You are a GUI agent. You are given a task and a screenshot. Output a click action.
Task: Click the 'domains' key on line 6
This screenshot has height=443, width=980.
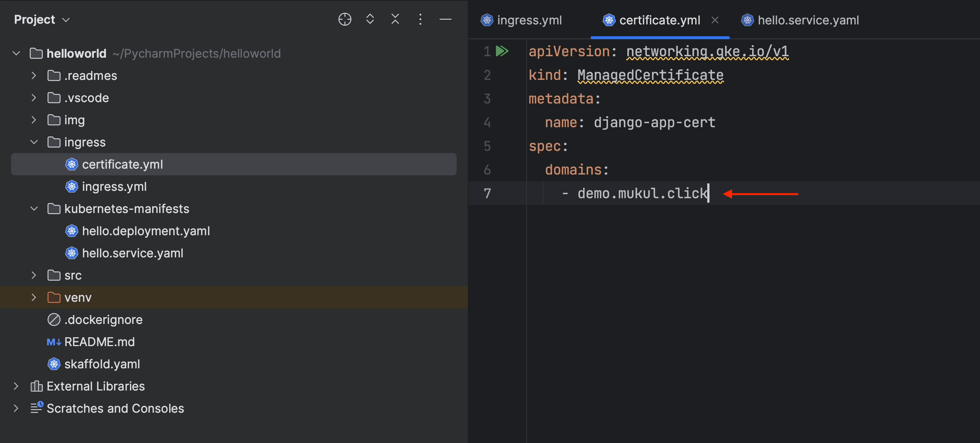tap(573, 170)
